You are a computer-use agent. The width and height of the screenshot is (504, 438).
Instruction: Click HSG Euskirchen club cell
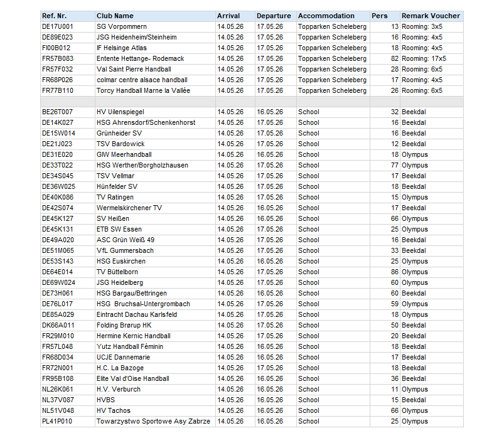[x=155, y=261]
